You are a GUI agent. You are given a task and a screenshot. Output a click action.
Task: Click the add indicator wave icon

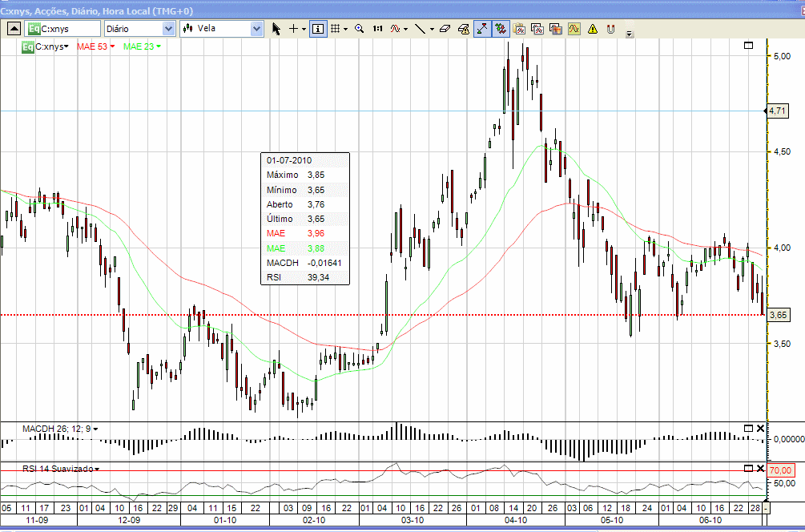[x=395, y=29]
